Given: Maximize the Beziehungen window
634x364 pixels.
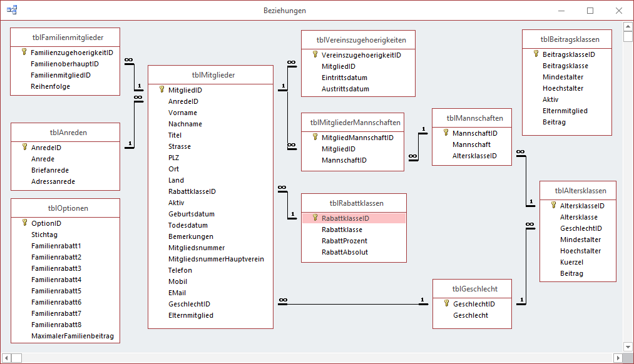Looking at the screenshot, I should (x=590, y=11).
